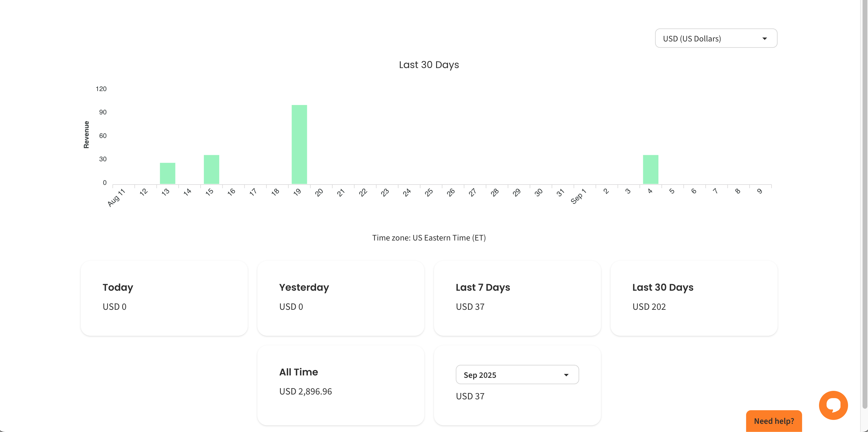Click the Sep 2025 dropdown arrow

[566, 375]
